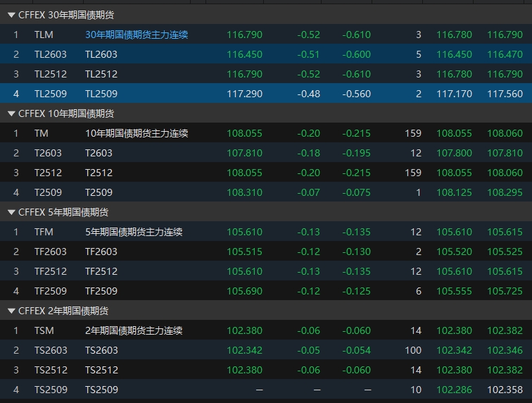Click ask price 102.346
The height and width of the screenshot is (403, 532).
tap(505, 350)
